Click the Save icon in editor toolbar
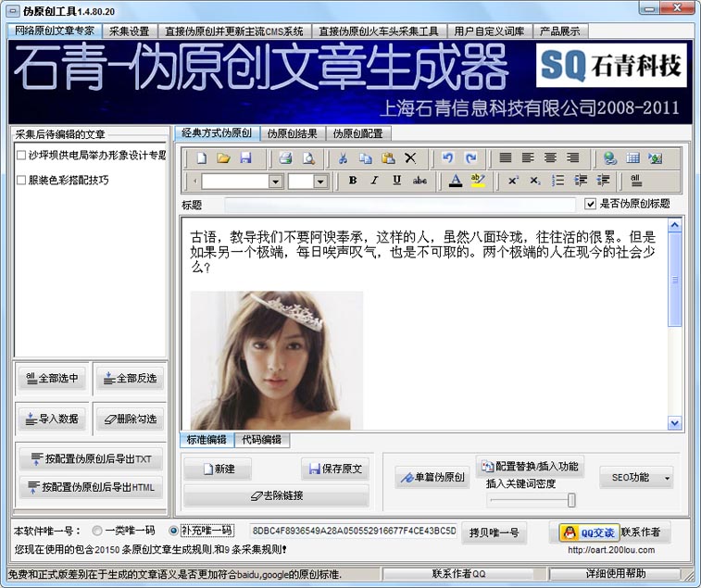 [245, 157]
